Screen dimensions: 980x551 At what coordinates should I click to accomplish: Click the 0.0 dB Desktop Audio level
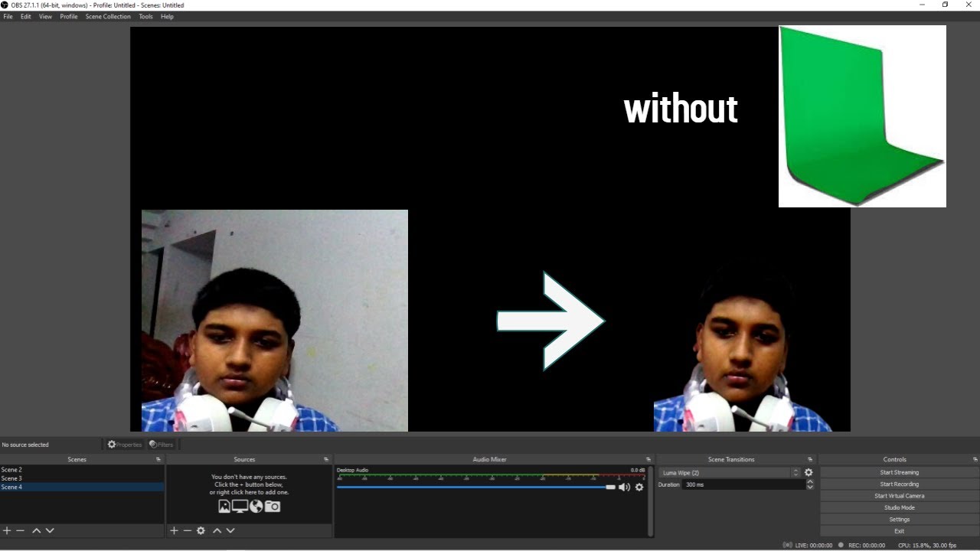pyautogui.click(x=638, y=470)
